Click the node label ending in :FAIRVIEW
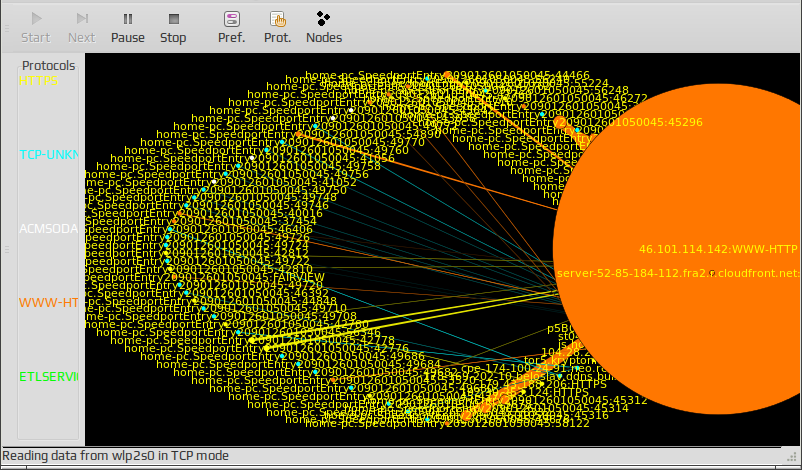Screen dimensions: 802x470 pos(204,277)
